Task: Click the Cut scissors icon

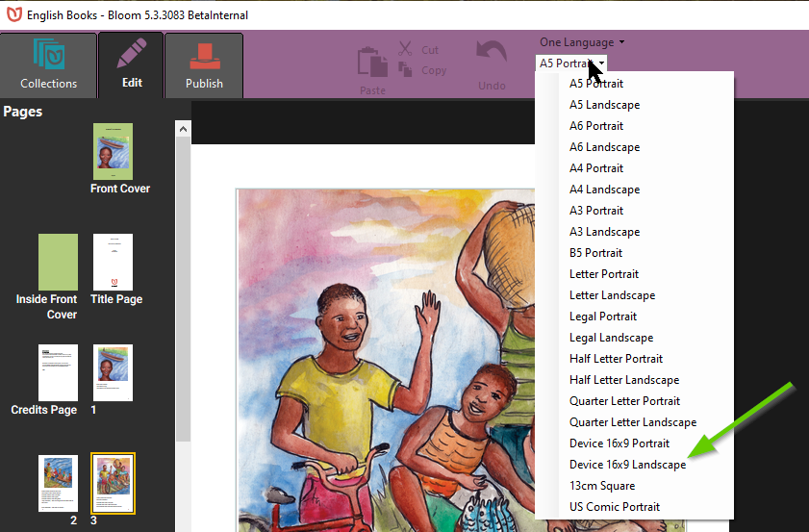Action: [405, 49]
